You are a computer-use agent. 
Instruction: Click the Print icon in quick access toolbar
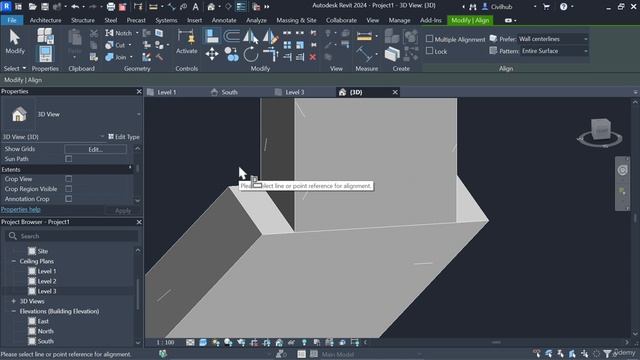(111, 7)
